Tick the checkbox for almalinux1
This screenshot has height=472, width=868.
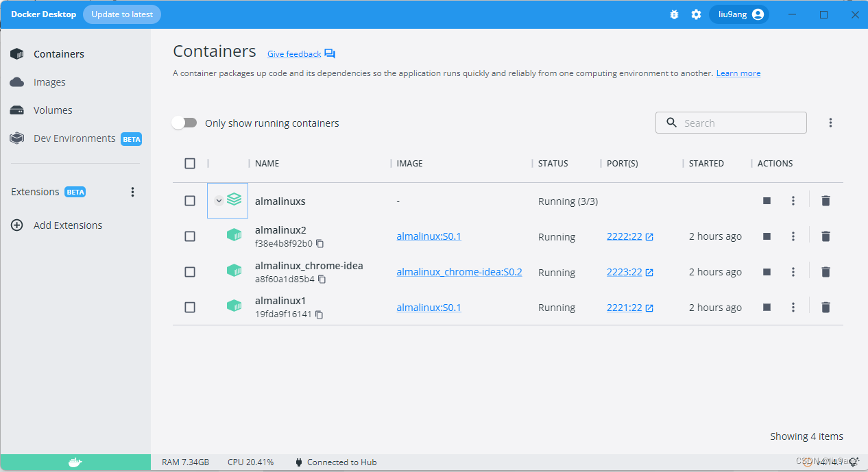click(x=190, y=308)
